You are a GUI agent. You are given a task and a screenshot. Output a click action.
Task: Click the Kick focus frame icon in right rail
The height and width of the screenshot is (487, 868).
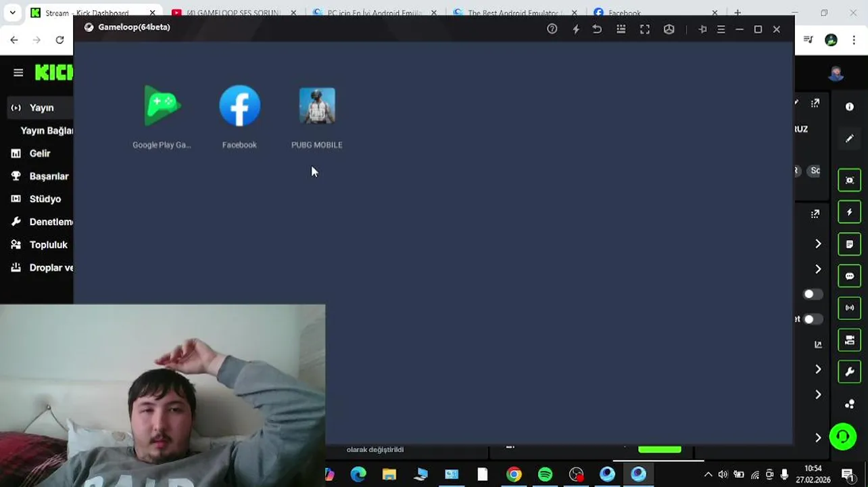(x=850, y=181)
